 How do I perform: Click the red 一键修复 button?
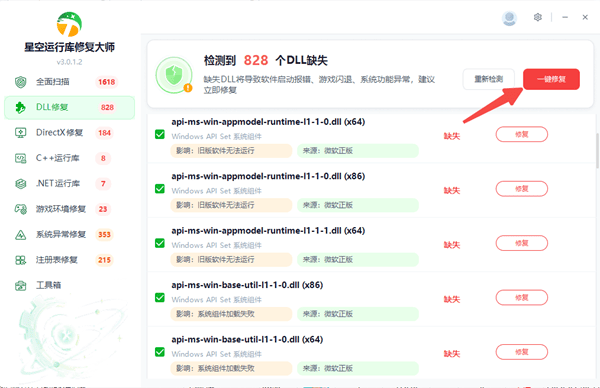point(551,79)
